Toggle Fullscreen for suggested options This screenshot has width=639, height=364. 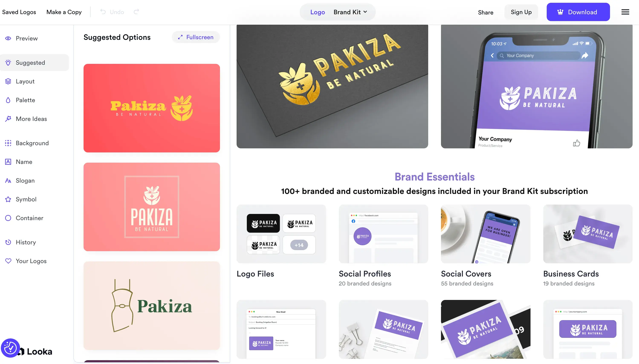coord(195,37)
